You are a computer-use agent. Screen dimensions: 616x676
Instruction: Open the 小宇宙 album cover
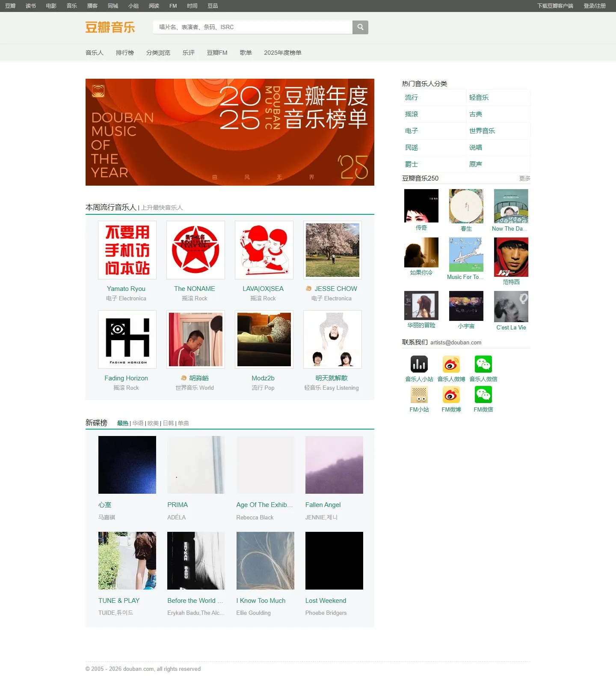(466, 306)
